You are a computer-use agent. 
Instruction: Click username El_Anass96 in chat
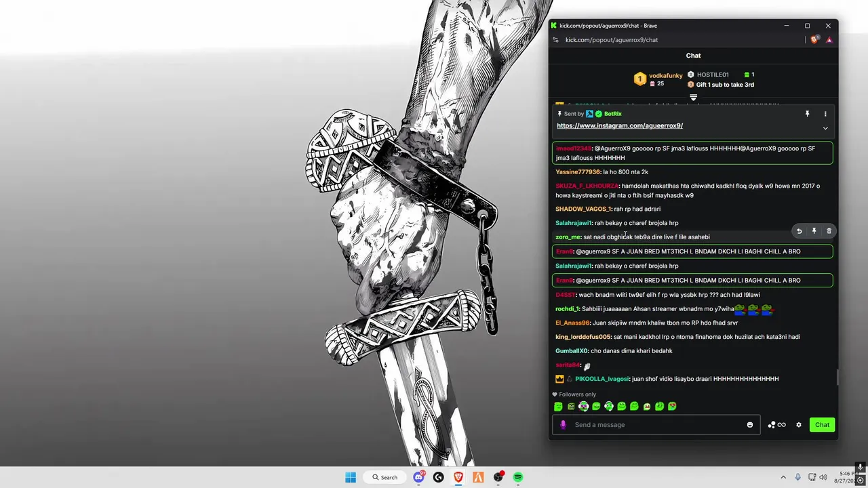[x=572, y=323]
